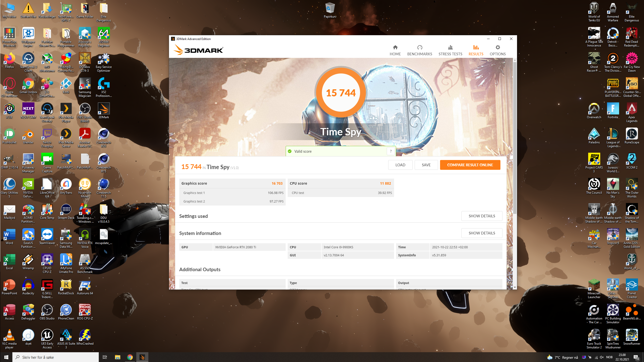This screenshot has height=362, width=644.
Task: Click the valid score help question mark
Action: click(391, 151)
